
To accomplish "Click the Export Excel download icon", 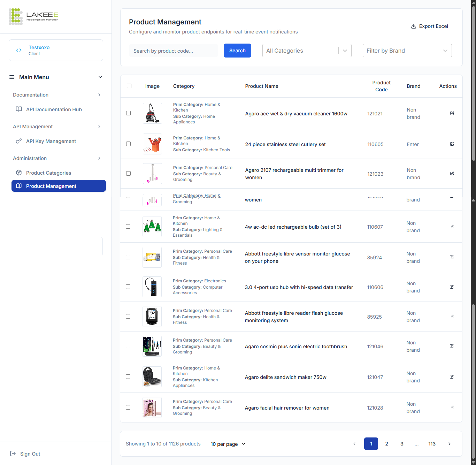I will 414,26.
